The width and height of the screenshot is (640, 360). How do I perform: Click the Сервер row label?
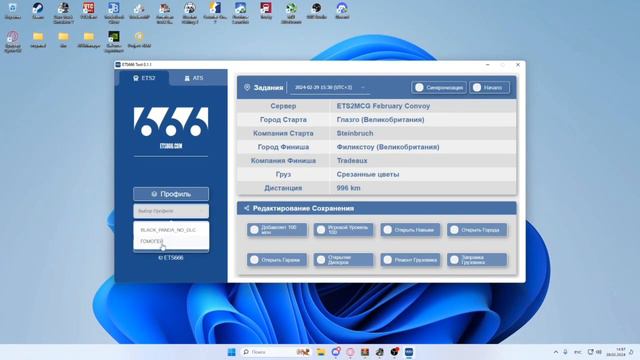pyautogui.click(x=283, y=106)
